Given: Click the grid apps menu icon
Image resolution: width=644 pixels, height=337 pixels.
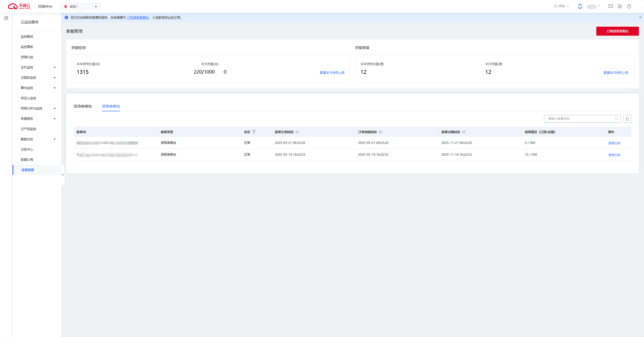Looking at the screenshot, I should coord(6,18).
